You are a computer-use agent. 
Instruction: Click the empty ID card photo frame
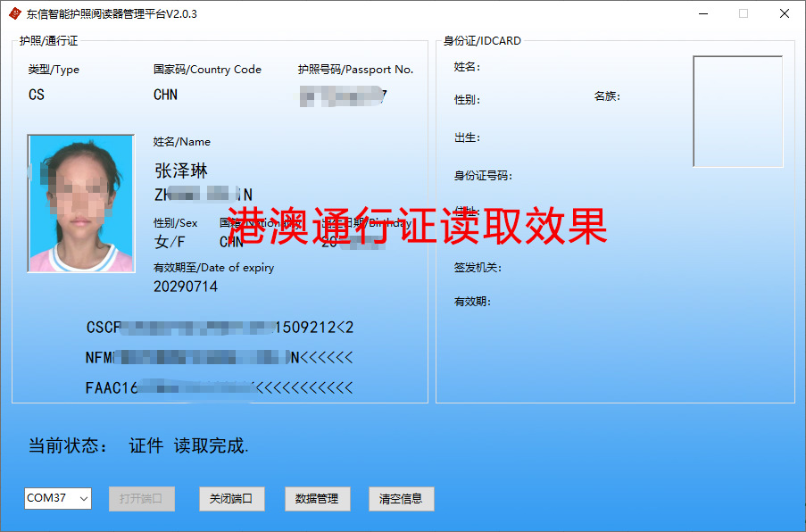(x=737, y=112)
